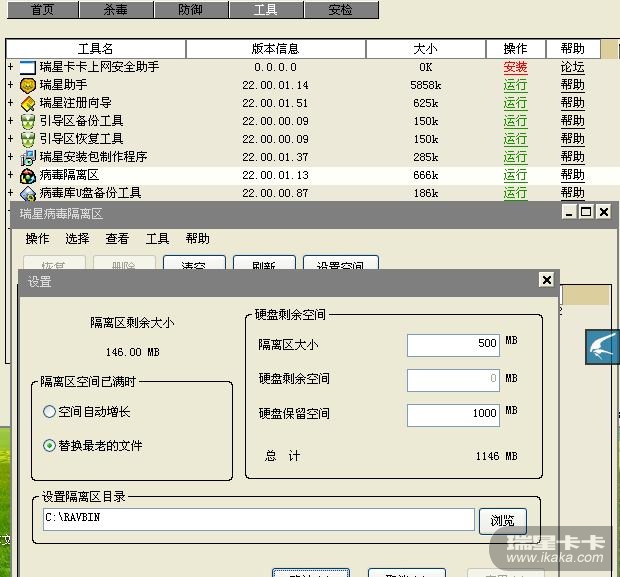Click the 隔离区大小 input field
The image size is (620, 577).
(453, 345)
